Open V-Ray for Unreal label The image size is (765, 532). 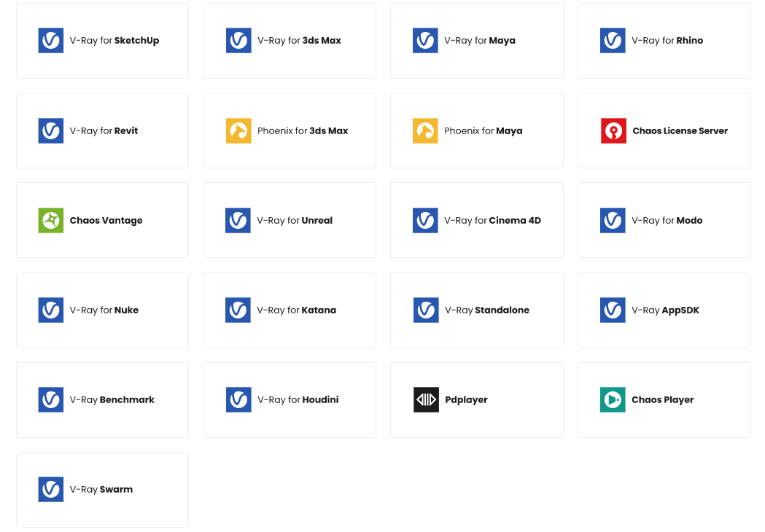(x=295, y=220)
